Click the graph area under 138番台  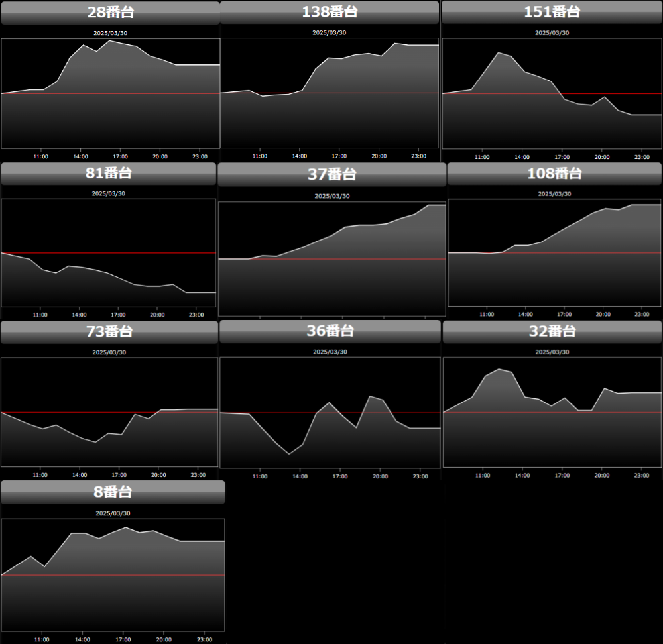point(330,93)
